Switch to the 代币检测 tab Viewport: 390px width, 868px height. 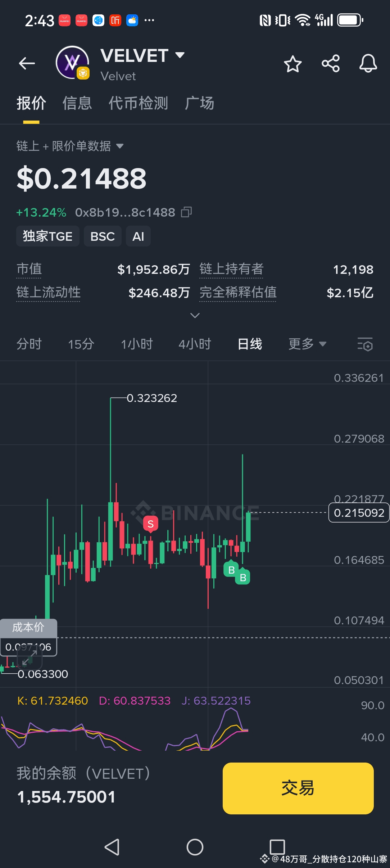[x=139, y=103]
